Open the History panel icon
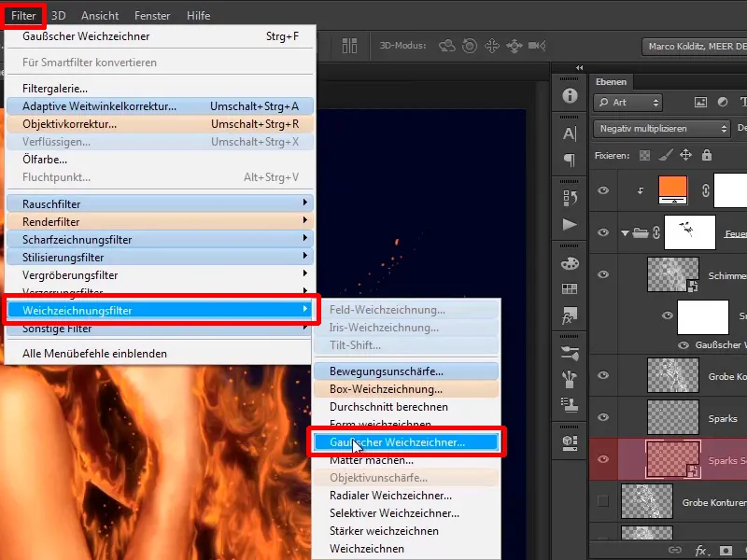The height and width of the screenshot is (560, 747). 570,198
